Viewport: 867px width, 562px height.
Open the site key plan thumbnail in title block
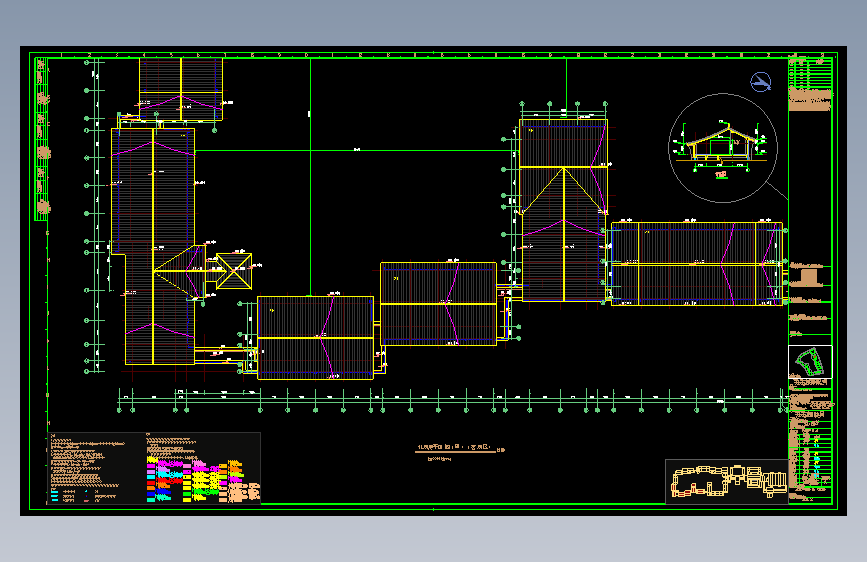pyautogui.click(x=810, y=362)
